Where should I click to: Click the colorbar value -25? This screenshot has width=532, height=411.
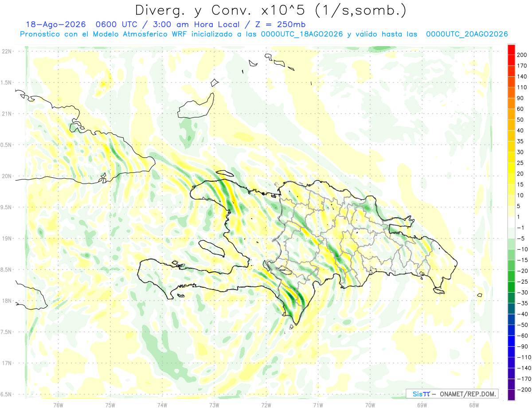pos(524,282)
